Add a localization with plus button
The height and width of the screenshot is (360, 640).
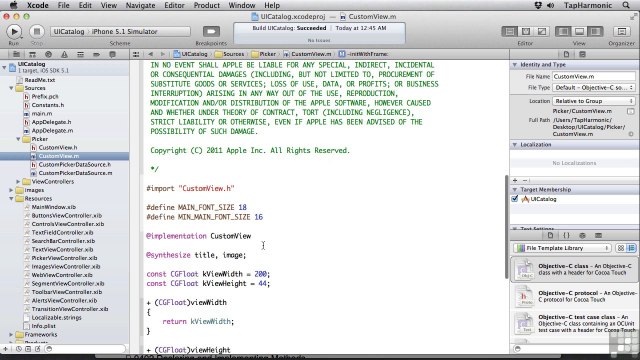(515, 180)
